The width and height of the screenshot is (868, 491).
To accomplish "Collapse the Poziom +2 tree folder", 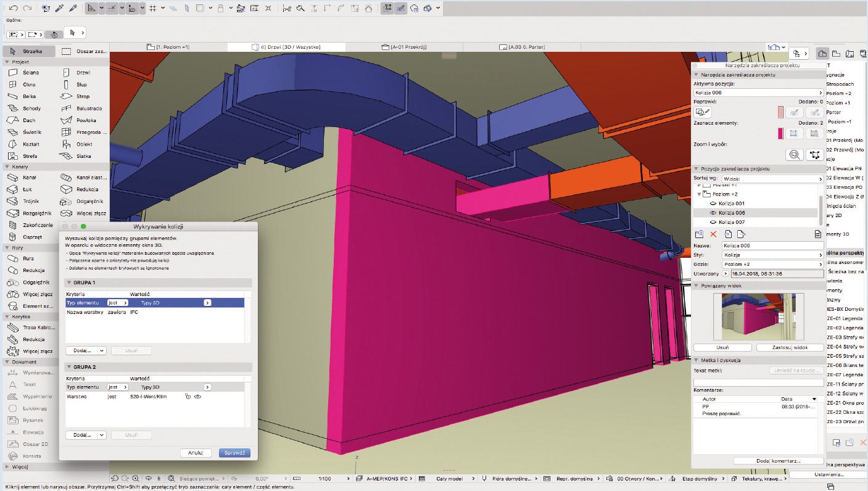I will [x=700, y=194].
